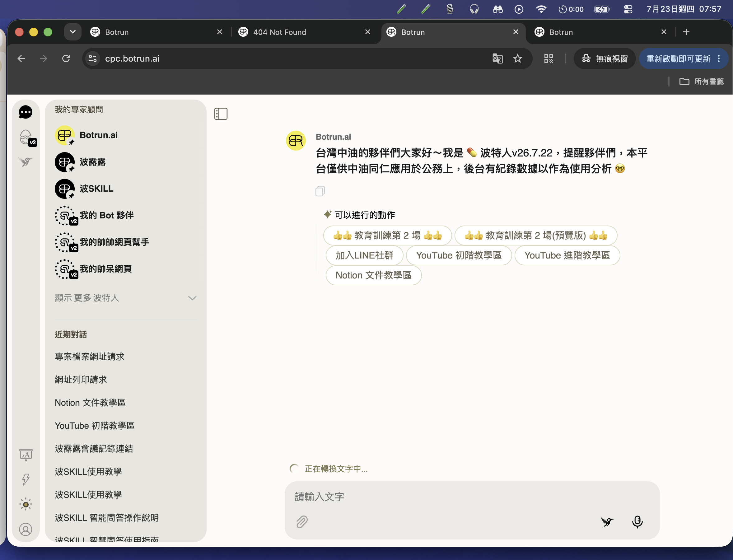Click 👍 教育訓練第 2 場 action chip
733x560 pixels.
[387, 235]
